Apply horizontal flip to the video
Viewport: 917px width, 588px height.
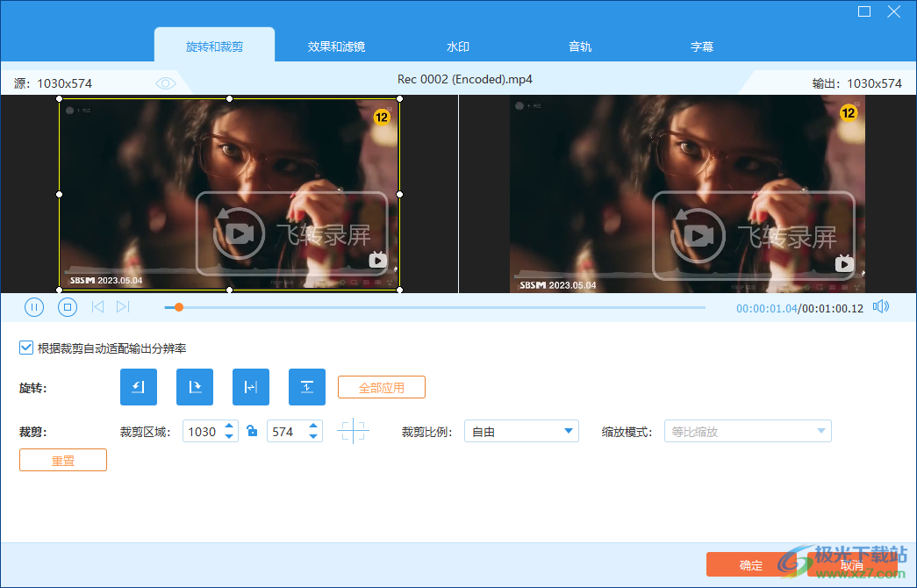click(x=250, y=386)
